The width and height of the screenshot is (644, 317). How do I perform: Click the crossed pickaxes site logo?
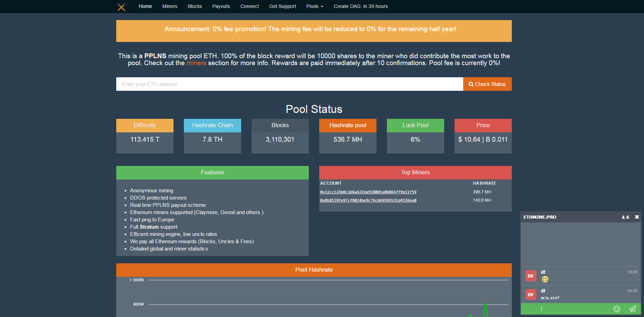[x=121, y=7]
